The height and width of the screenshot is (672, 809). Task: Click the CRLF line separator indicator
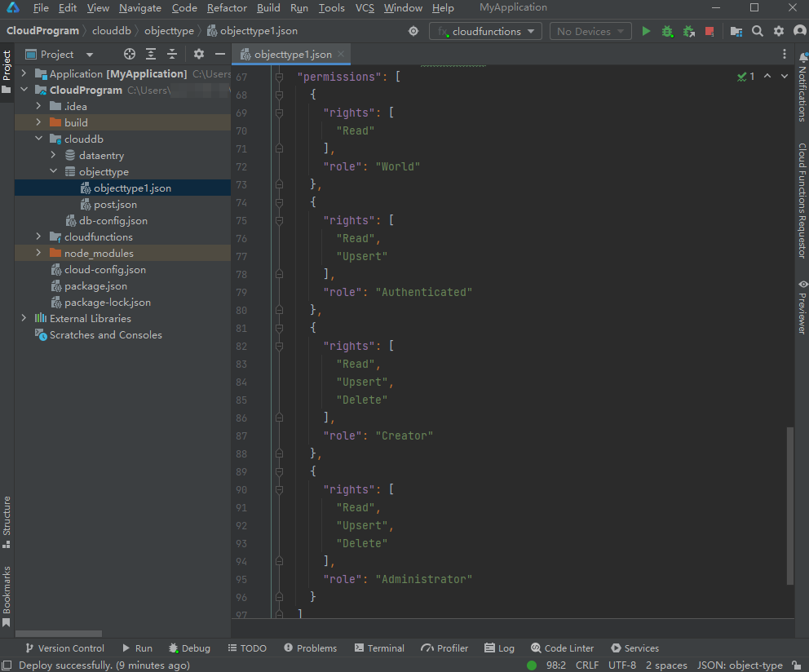click(x=587, y=665)
